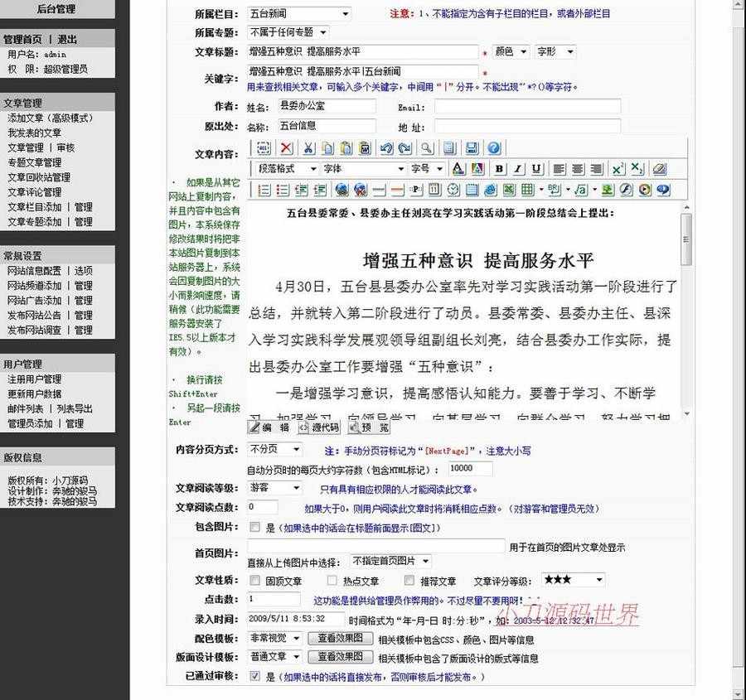Image resolution: width=746 pixels, height=700 pixels.
Task: Align text left
Action: [x=559, y=169]
